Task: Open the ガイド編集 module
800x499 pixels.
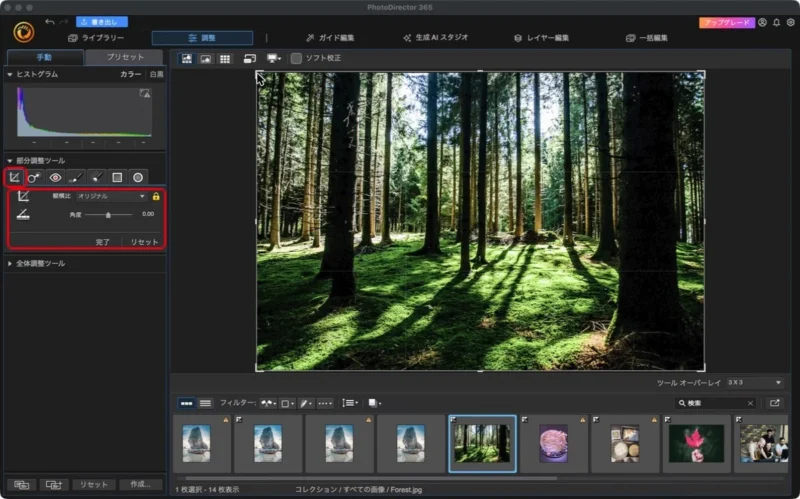Action: click(330, 38)
